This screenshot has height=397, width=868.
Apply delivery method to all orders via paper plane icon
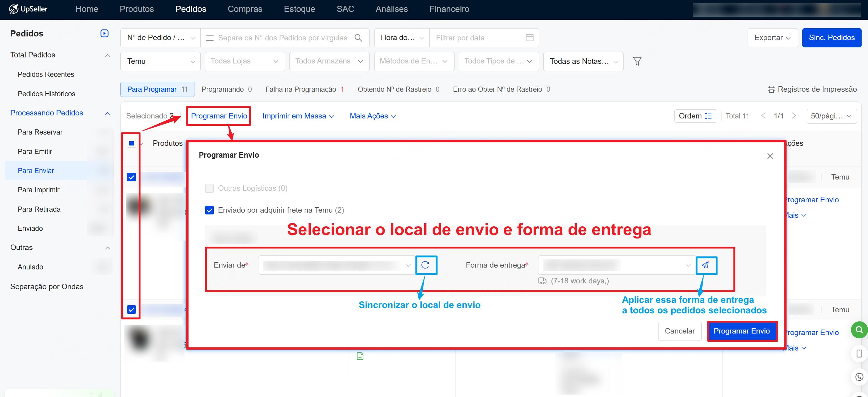tap(706, 265)
